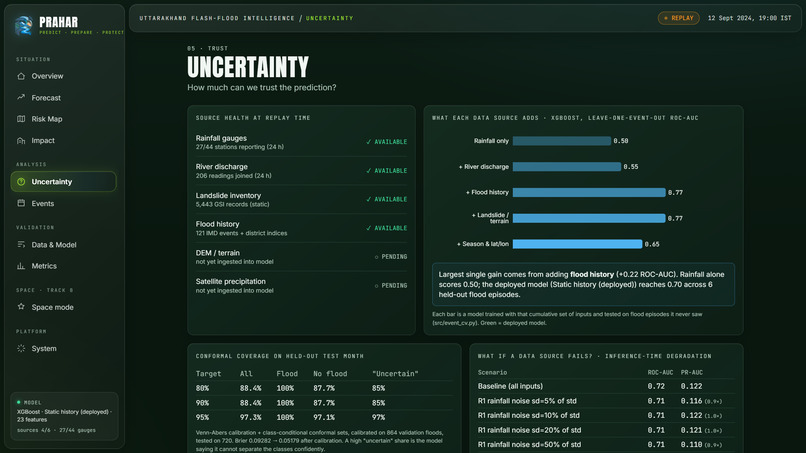Click the 95% target row in coverage table
Image resolution: width=806 pixels, height=453 pixels.
tap(324, 417)
